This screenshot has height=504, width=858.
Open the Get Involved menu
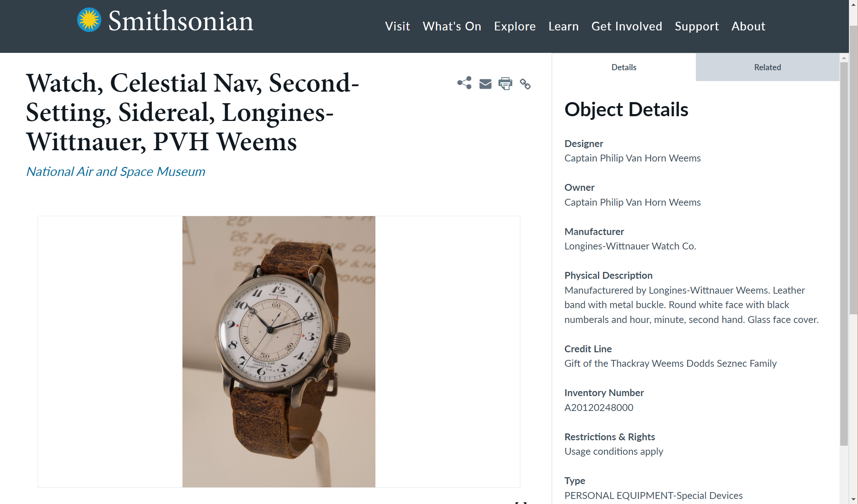point(627,26)
